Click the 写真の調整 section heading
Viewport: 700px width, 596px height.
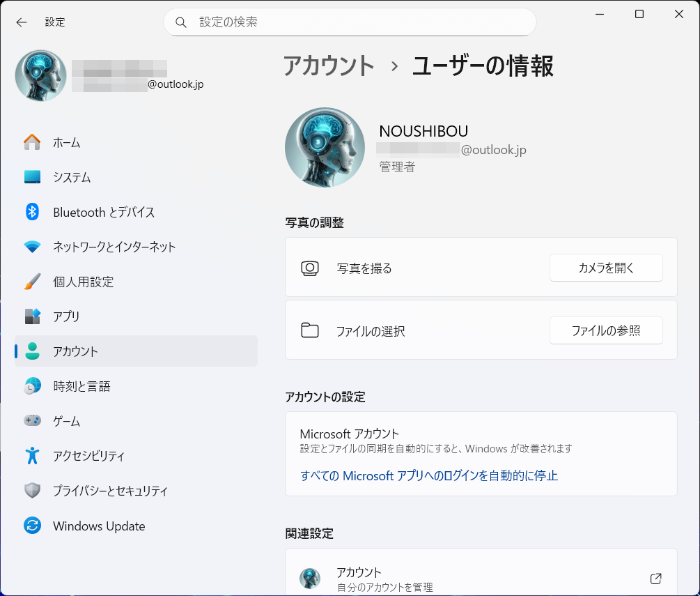coord(314,222)
